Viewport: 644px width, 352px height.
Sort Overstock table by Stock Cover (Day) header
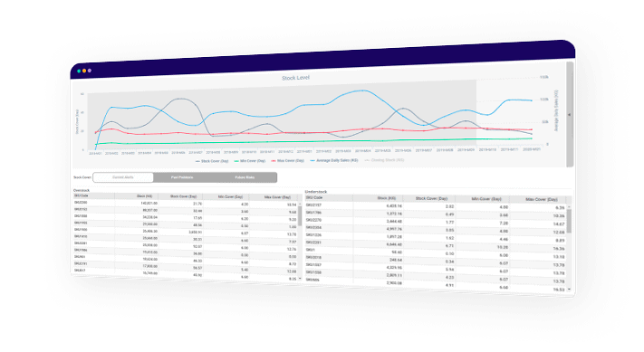180,197
